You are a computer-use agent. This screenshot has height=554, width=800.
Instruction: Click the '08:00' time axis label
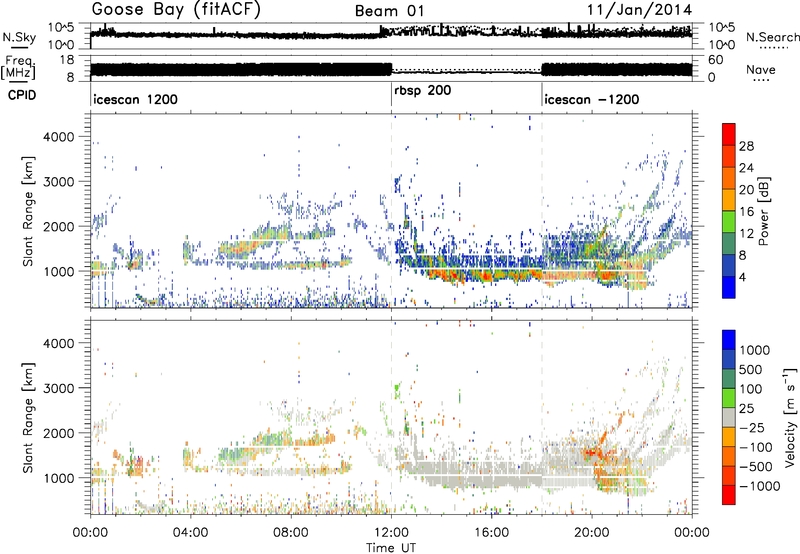pos(291,533)
